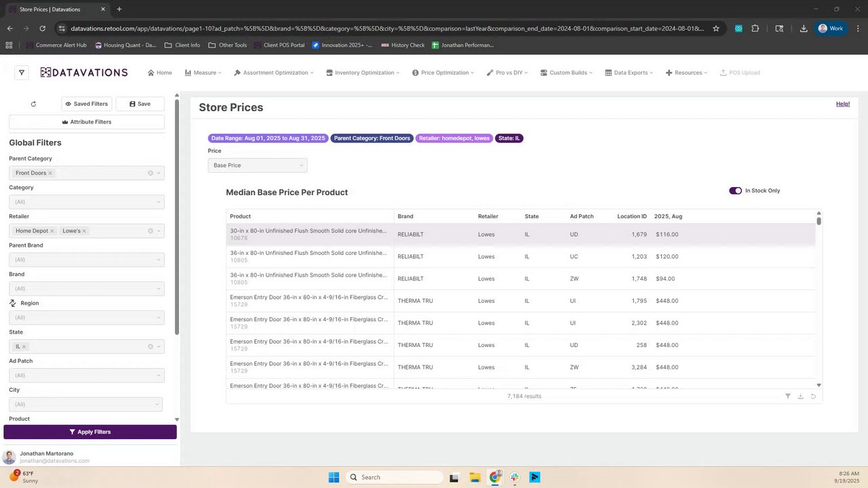This screenshot has height=488, width=868.
Task: Go back in the browser
Action: click(9, 28)
